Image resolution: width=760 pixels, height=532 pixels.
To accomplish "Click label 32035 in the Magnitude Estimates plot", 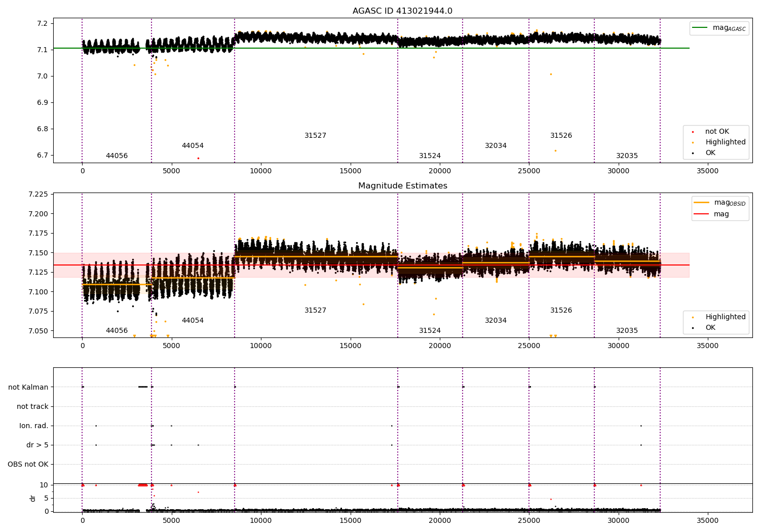I will pyautogui.click(x=627, y=331).
